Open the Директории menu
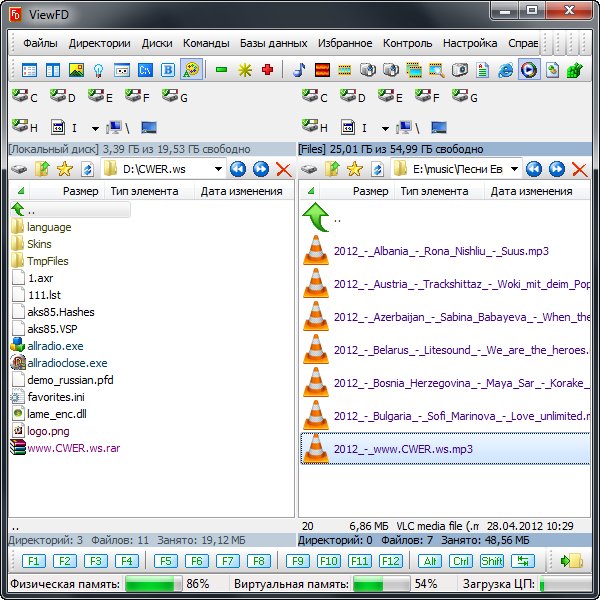600x600 pixels. point(99,43)
